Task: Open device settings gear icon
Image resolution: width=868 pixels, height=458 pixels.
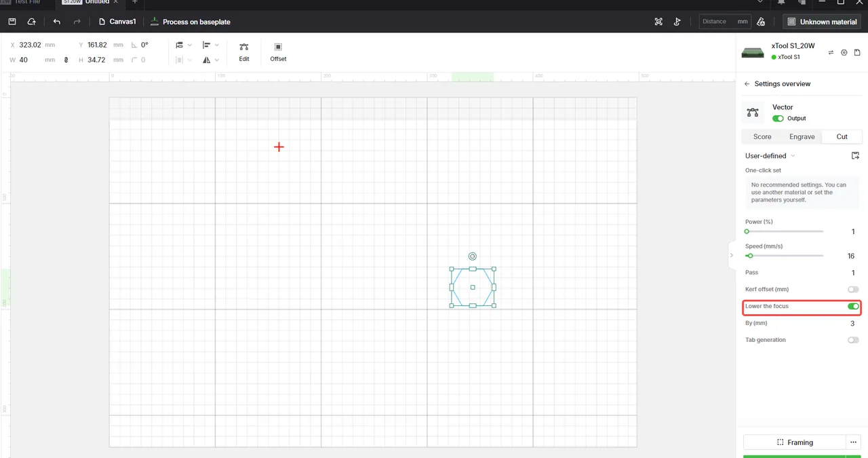Action: coord(844,52)
